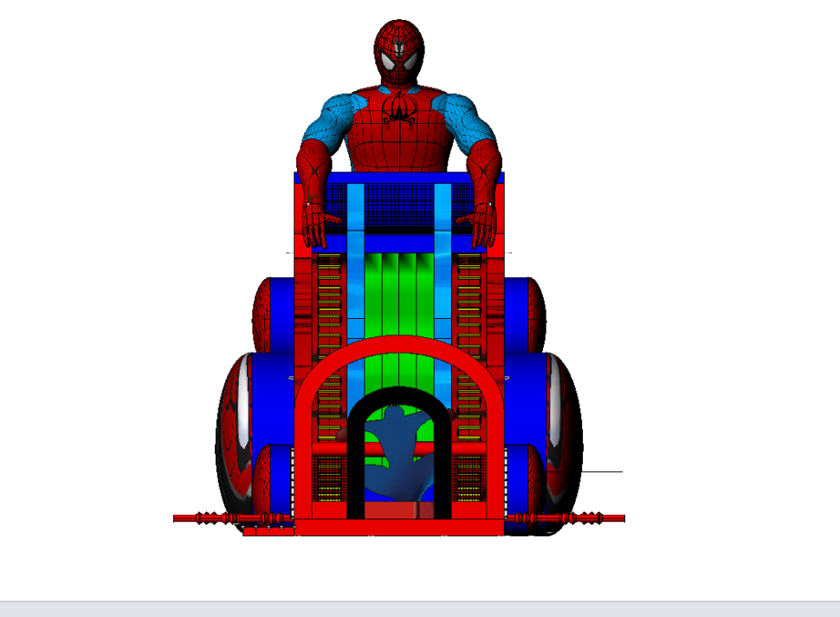Click the gray status bar at bottom

point(420,608)
